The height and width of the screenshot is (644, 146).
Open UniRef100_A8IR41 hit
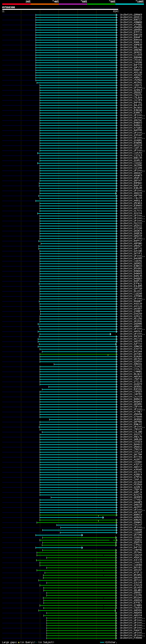tap(131, 82)
